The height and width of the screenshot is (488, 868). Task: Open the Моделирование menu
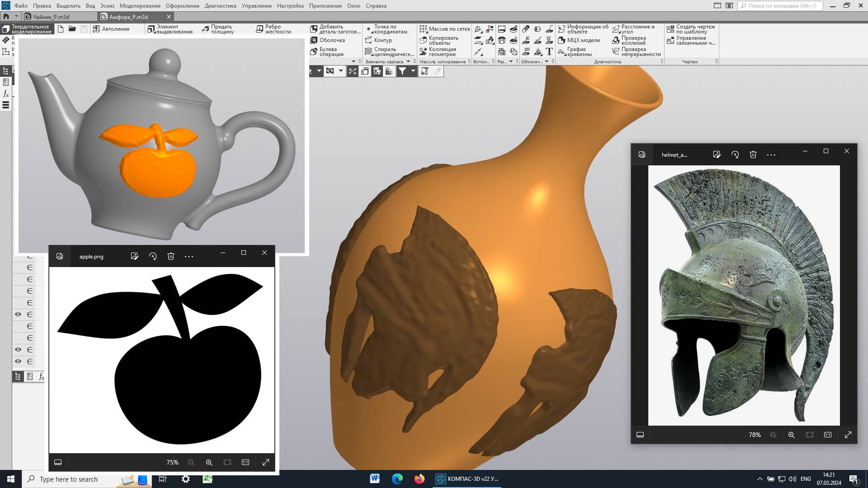click(140, 6)
